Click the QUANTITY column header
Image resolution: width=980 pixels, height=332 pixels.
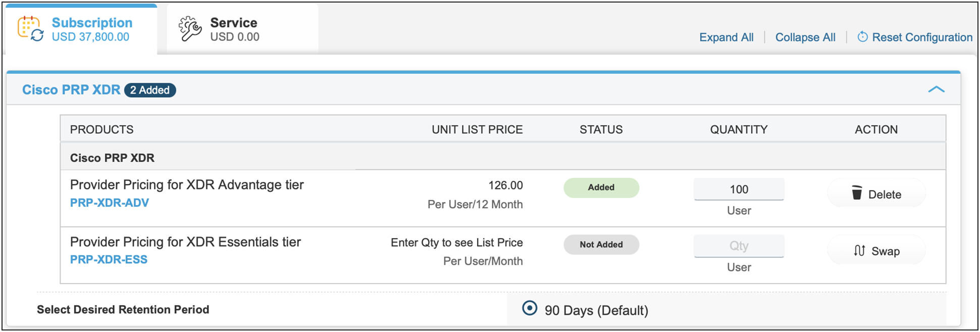tap(739, 129)
